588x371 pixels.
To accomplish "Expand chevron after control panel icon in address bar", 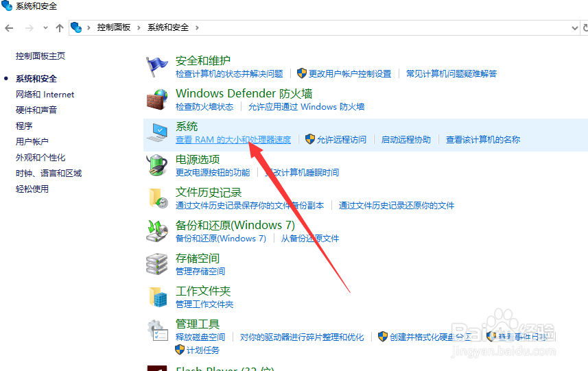I will (89, 27).
